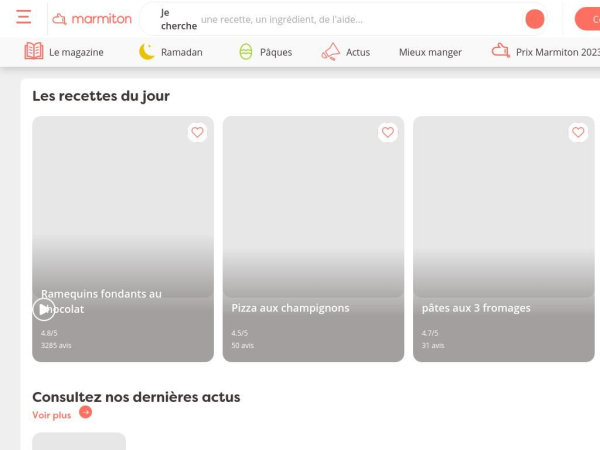Toggle heart on Pizza aux champignons

click(x=387, y=132)
